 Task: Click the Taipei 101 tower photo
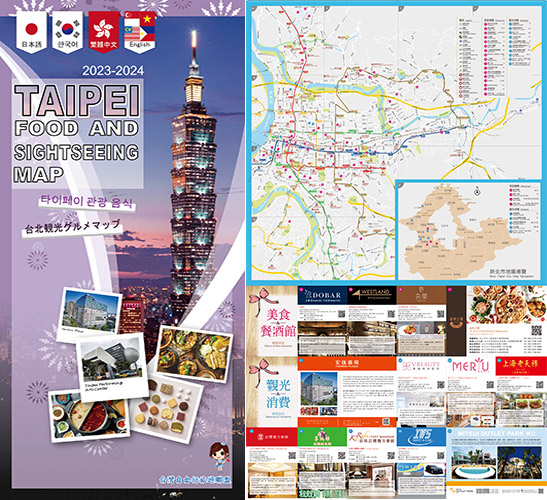click(193, 174)
